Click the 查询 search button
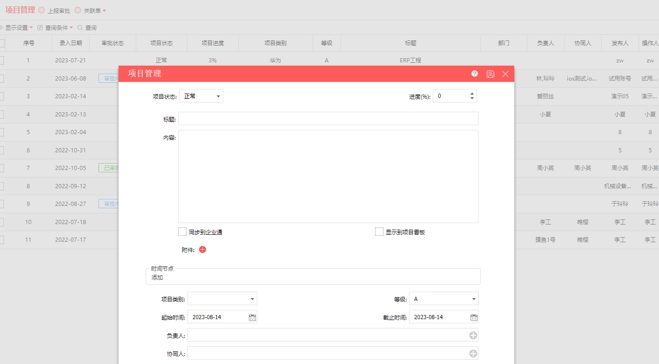Viewport: 659px width, 364px height. [x=87, y=28]
